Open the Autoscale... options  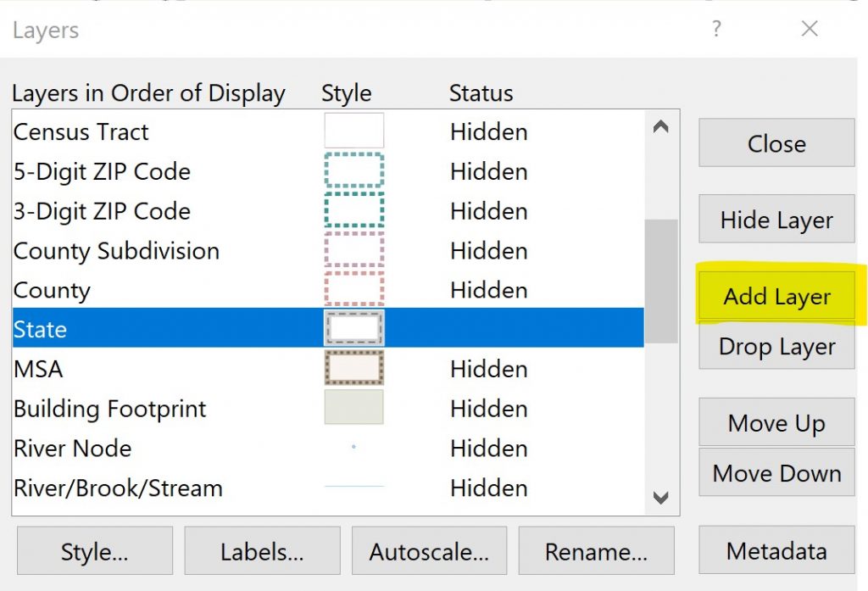click(429, 552)
